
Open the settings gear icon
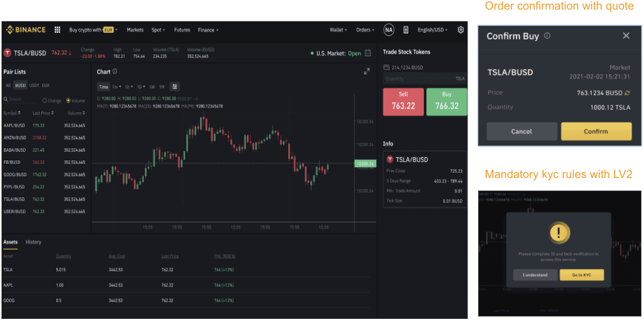click(461, 30)
